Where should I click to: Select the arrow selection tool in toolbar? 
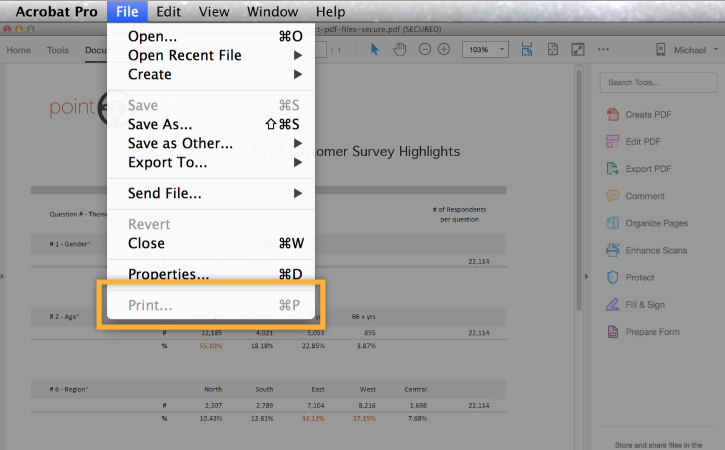pyautogui.click(x=375, y=49)
